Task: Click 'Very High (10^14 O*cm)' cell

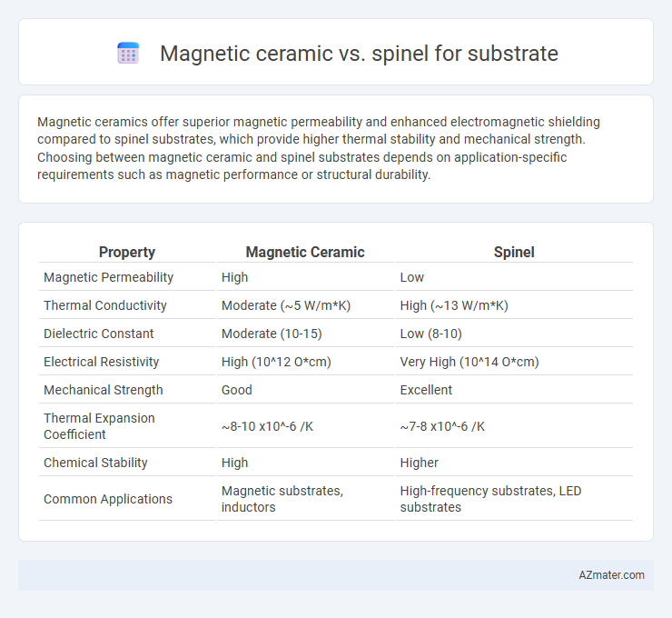Action: [x=469, y=362]
